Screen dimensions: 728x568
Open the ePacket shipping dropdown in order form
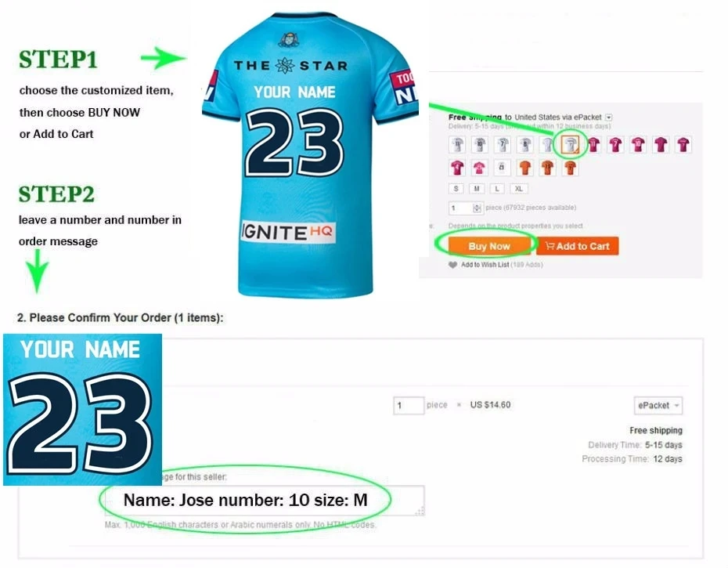pyautogui.click(x=658, y=405)
